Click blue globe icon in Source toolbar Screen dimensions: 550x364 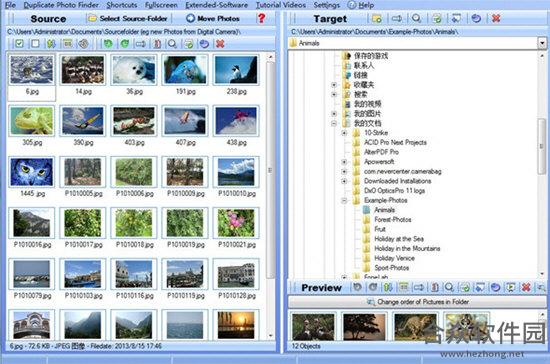[x=204, y=44]
